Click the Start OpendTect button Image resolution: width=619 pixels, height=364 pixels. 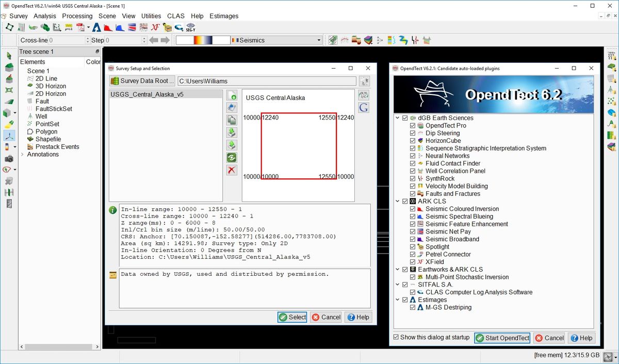coord(502,338)
